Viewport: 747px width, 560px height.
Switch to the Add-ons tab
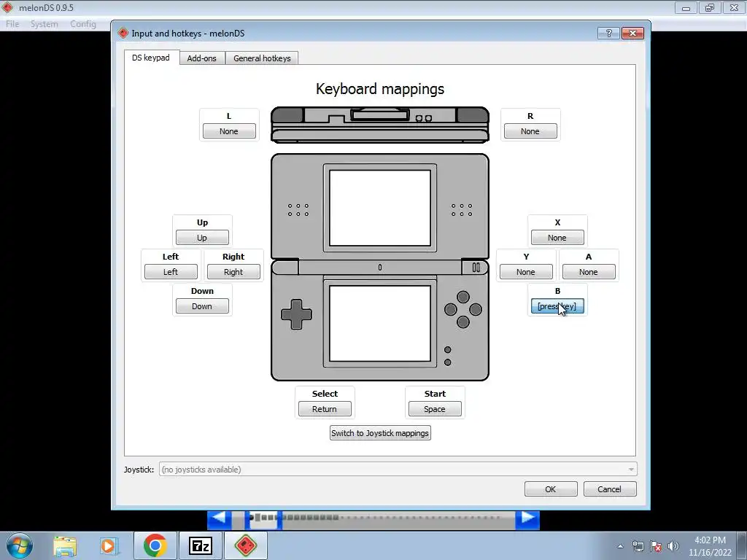tap(201, 58)
